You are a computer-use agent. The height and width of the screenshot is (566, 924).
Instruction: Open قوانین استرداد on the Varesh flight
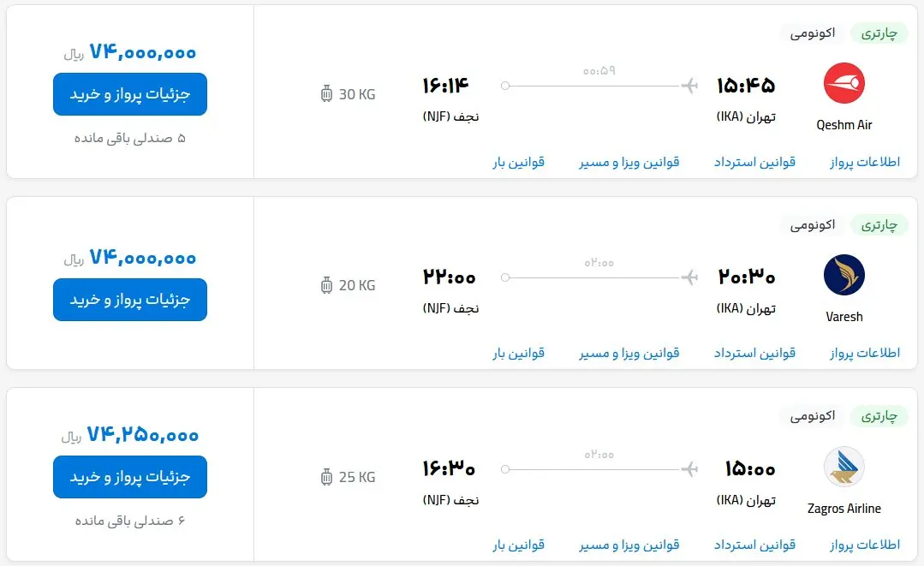coord(754,352)
